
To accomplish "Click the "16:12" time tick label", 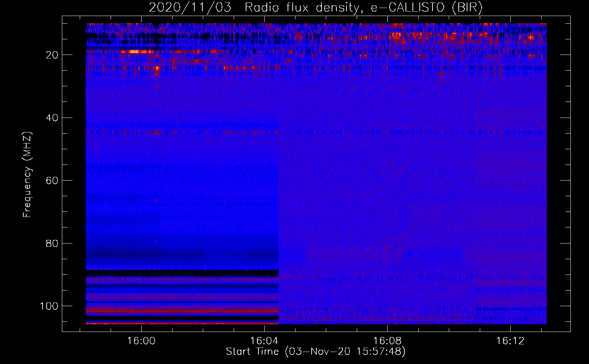I will [511, 341].
